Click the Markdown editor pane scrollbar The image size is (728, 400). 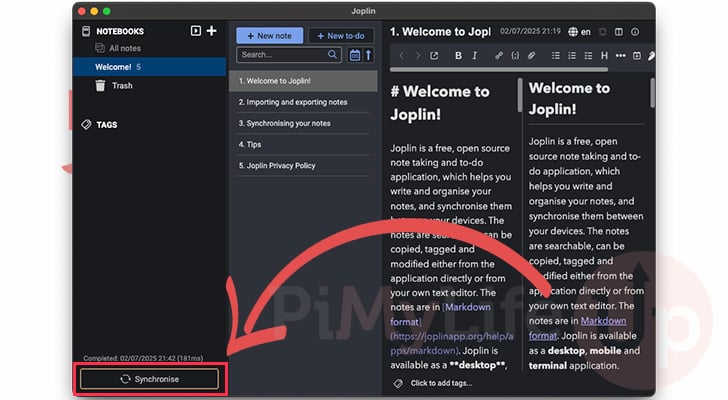coord(520,95)
